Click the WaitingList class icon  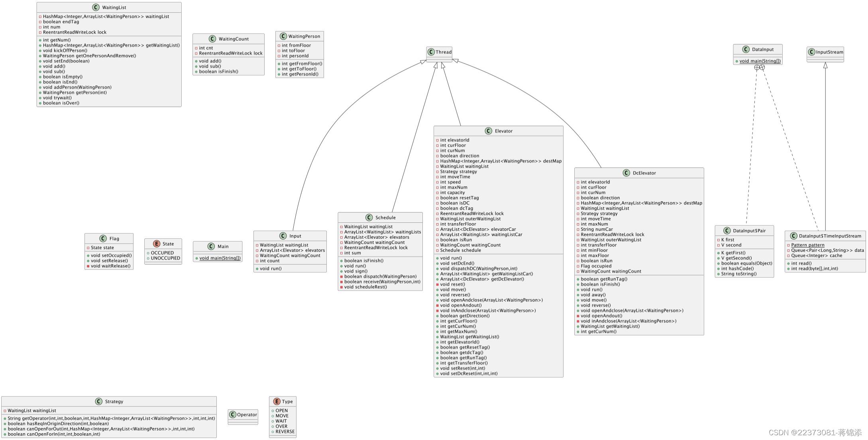[x=96, y=7]
